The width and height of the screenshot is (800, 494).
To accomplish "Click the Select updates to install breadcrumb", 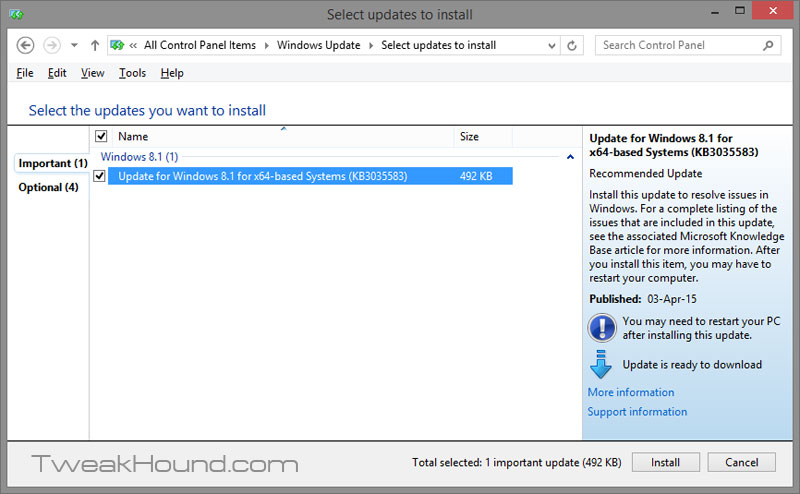I will 439,45.
